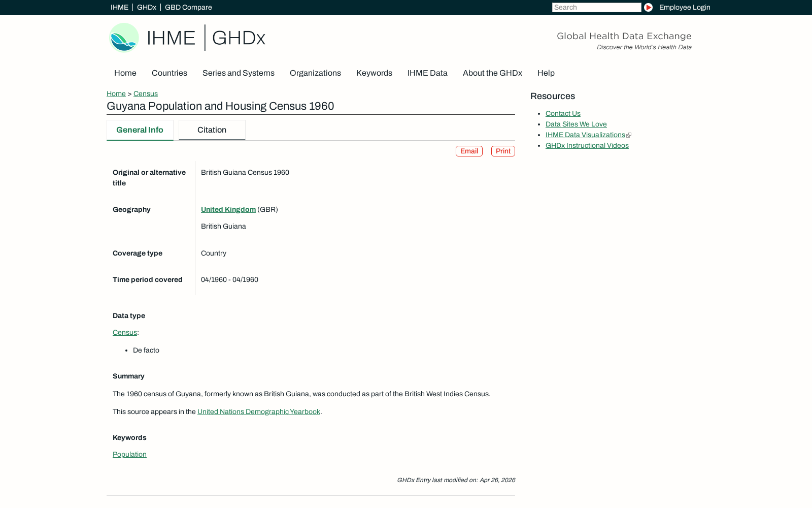The height and width of the screenshot is (508, 812).
Task: Click the 'Global Health Data Exchange' tagline
Action: [x=624, y=36]
